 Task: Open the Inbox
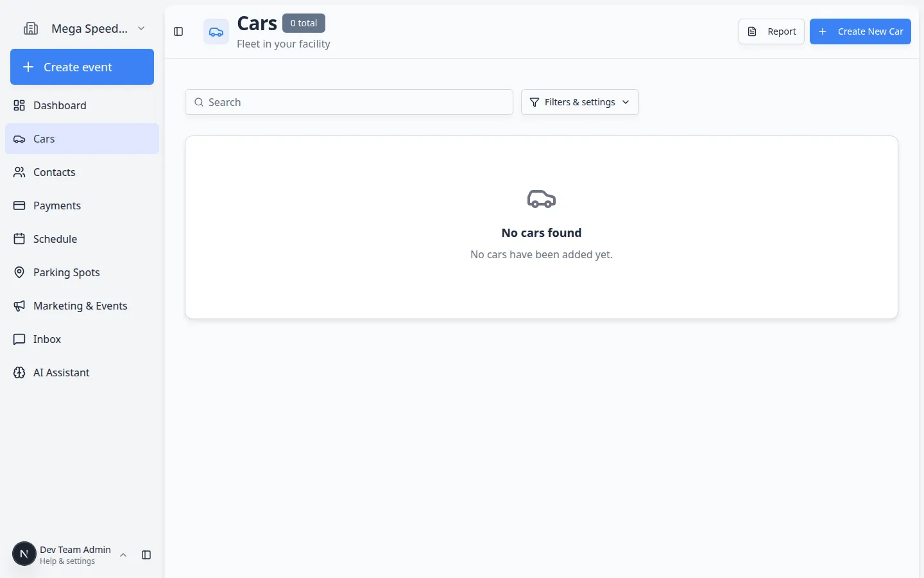point(82,339)
